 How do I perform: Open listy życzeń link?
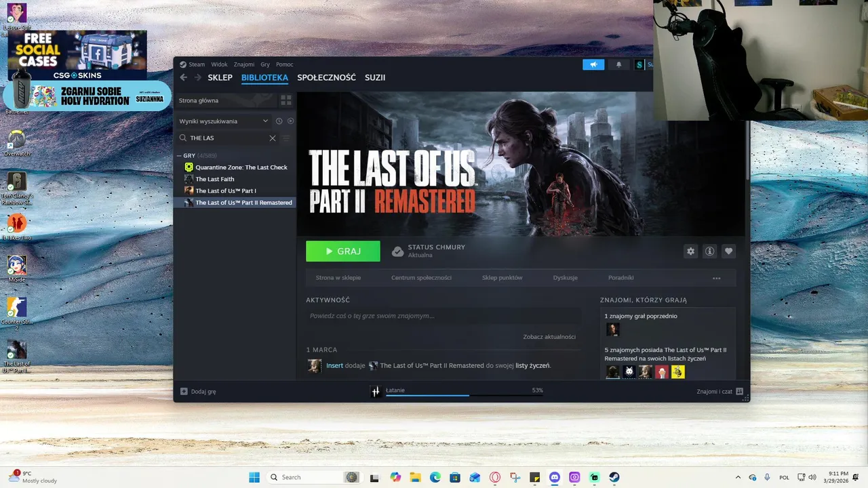tap(532, 365)
